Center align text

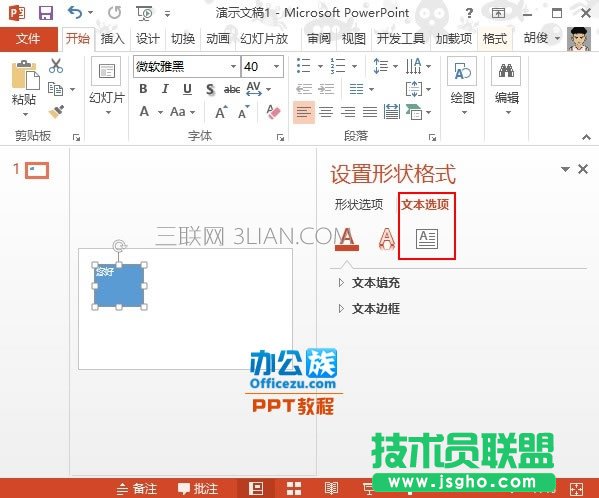(x=326, y=112)
